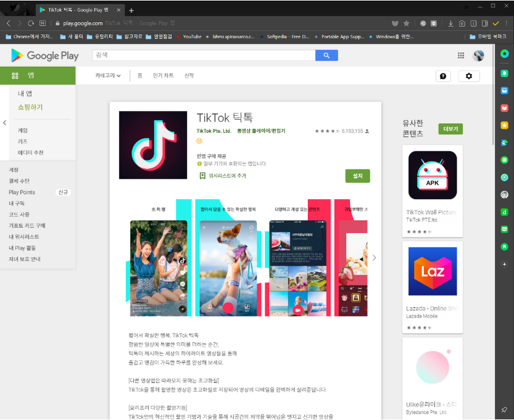The height and width of the screenshot is (420, 514).
Task: Open the dog screenshot thumbnail
Action: (228, 258)
